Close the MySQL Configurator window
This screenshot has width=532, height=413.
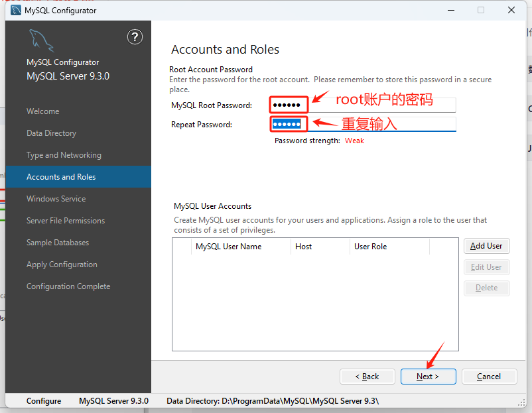pos(511,10)
